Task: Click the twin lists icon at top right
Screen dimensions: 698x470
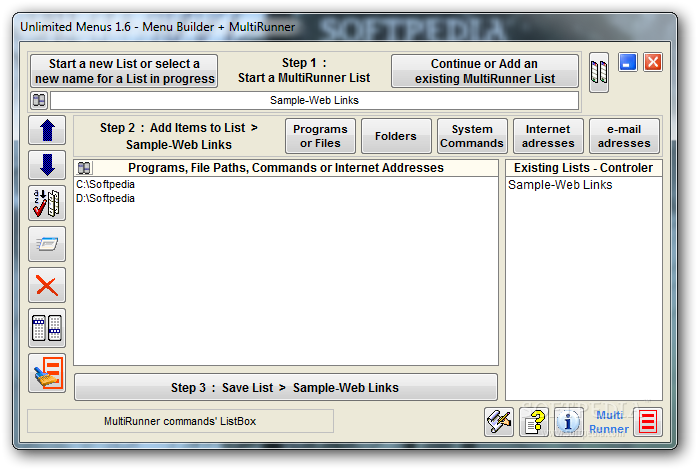Action: click(x=599, y=73)
